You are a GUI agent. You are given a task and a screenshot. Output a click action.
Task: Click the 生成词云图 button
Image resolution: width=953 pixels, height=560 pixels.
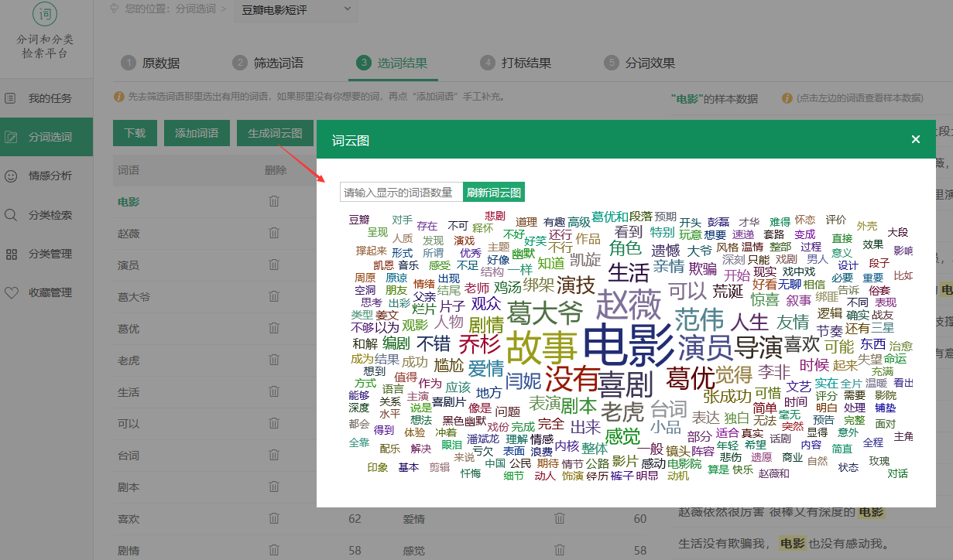click(275, 133)
